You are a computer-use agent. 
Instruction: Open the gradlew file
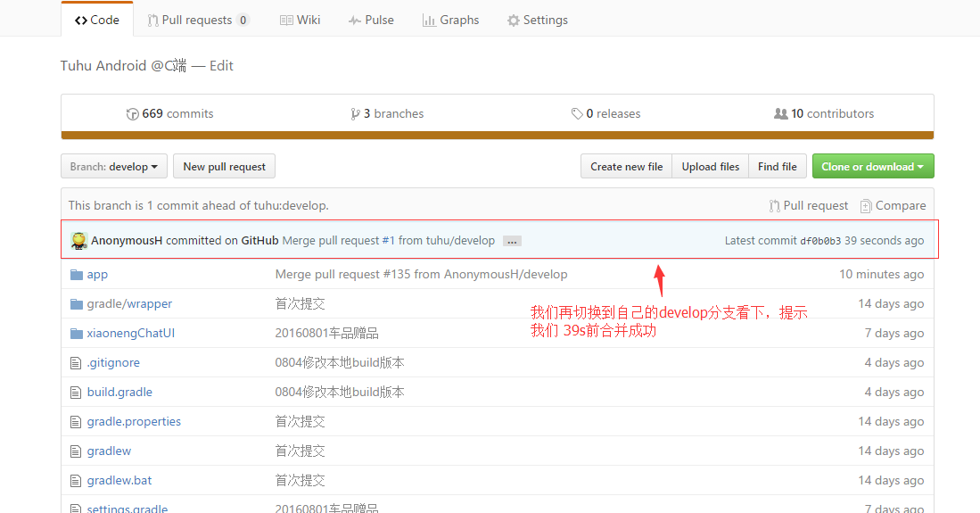(109, 451)
